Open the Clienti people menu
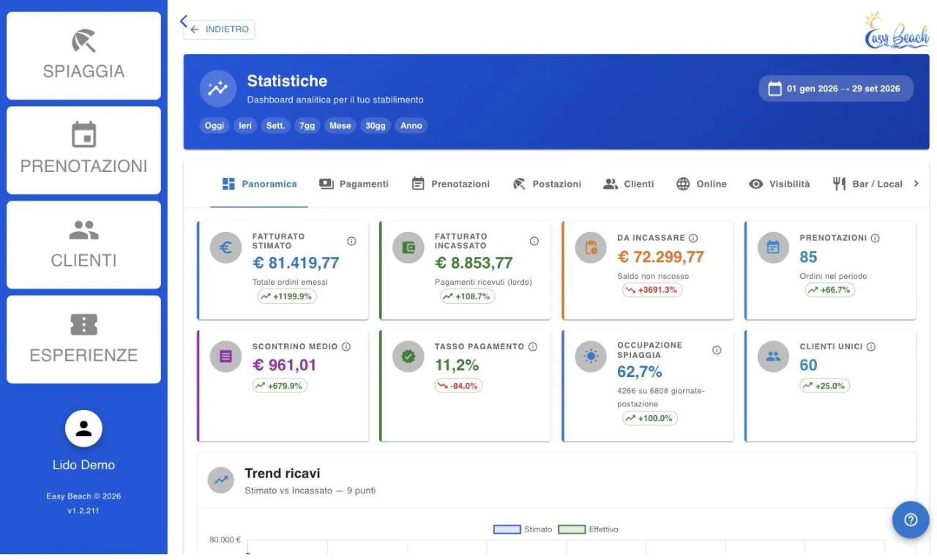This screenshot has width=937, height=560. [83, 244]
